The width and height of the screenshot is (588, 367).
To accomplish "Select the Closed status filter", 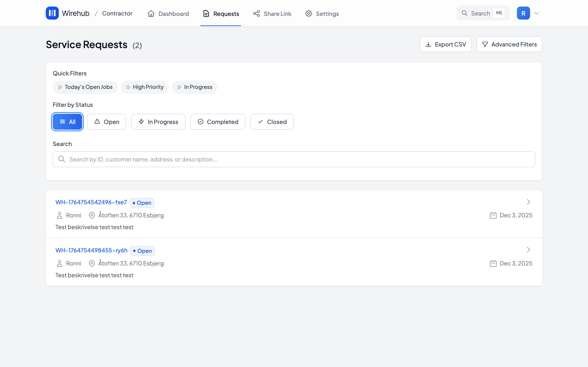I will 272,122.
